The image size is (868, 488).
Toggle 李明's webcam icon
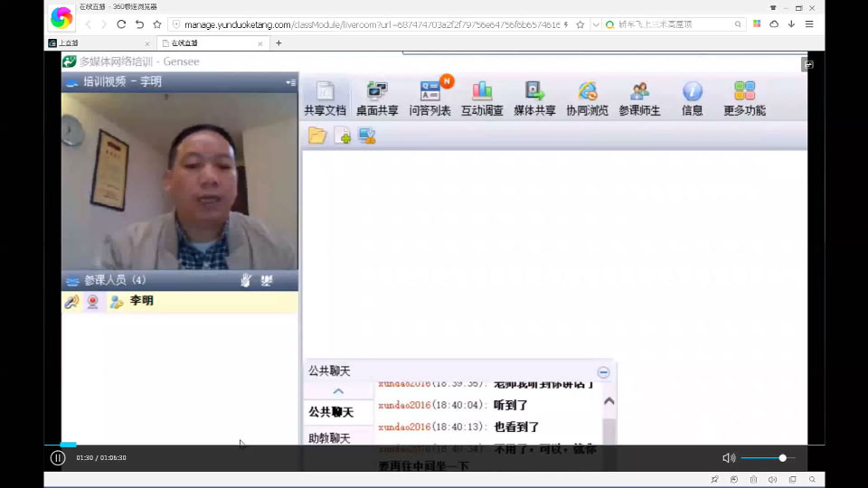coord(92,302)
